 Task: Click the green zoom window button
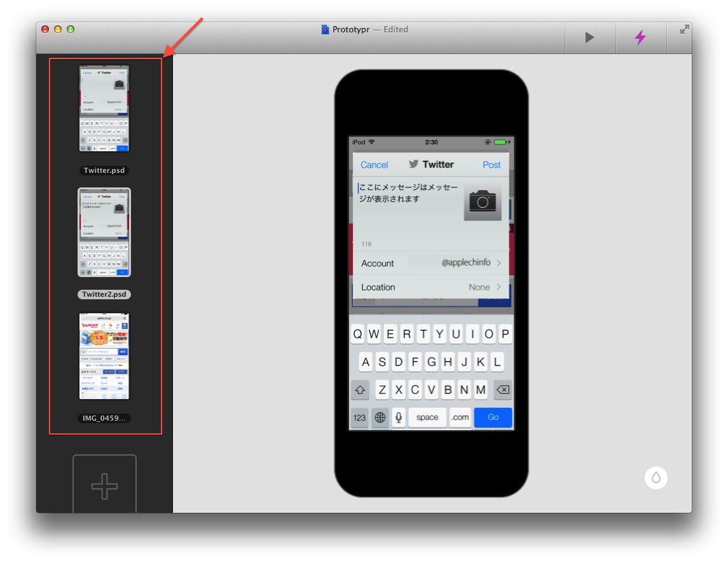[x=71, y=29]
